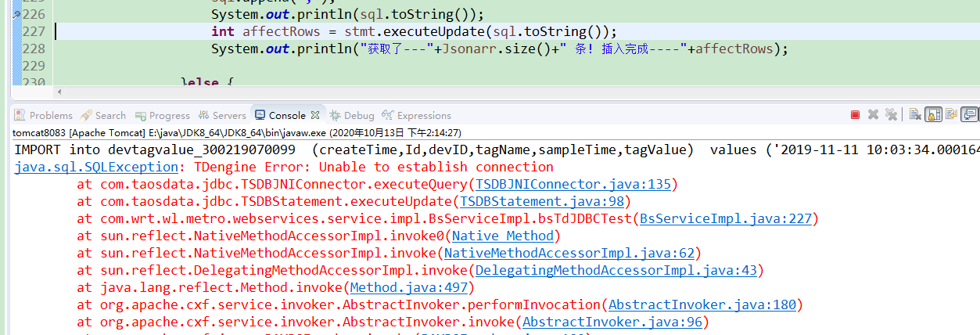The width and height of the screenshot is (980, 335).
Task: Click marker icon beside line 226
Action: (x=17, y=14)
